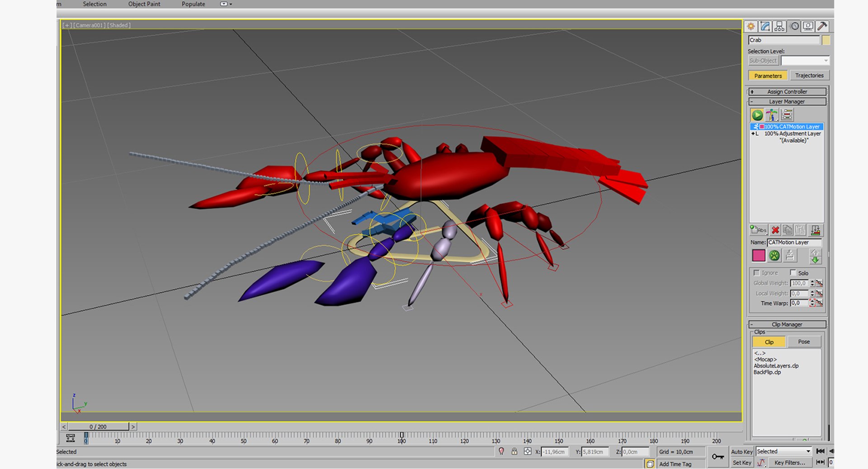
Task: Click the rig coloring mode figure icon
Action: pyautogui.click(x=772, y=115)
